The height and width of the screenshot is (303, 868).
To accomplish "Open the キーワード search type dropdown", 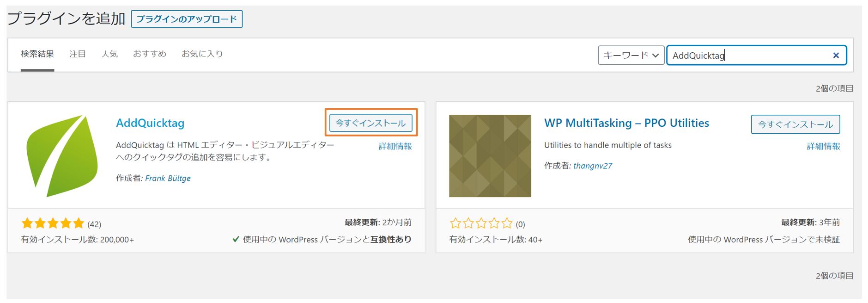I will [x=631, y=56].
